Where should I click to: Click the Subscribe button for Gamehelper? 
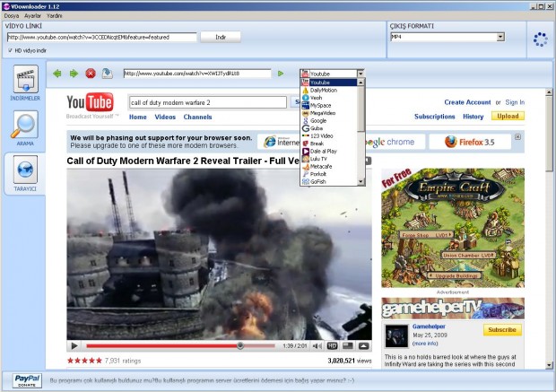(x=502, y=330)
